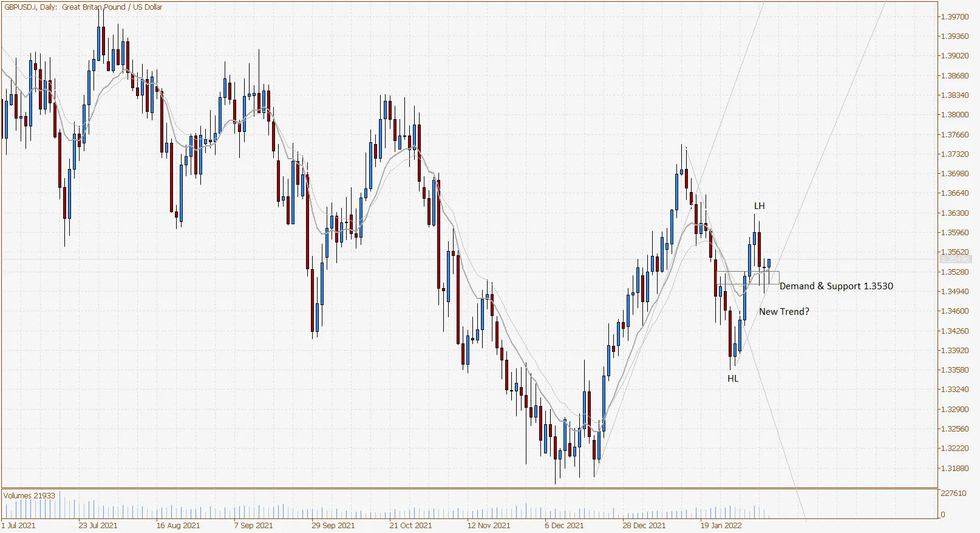Screen dimensions: 980x533
Task: Click the 1.38000 price axis level
Action: [954, 115]
